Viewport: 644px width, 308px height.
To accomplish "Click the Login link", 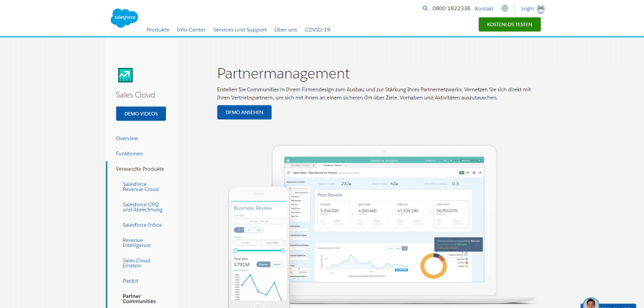I will click(528, 9).
